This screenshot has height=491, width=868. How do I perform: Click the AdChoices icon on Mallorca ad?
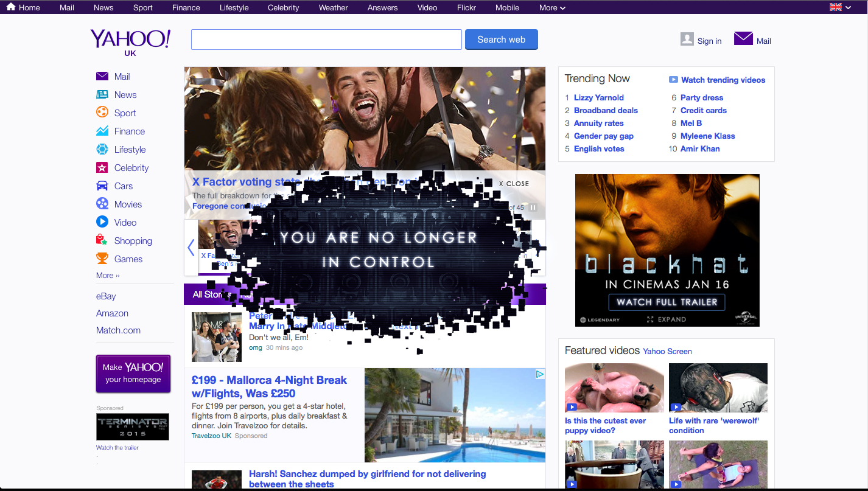pyautogui.click(x=540, y=374)
